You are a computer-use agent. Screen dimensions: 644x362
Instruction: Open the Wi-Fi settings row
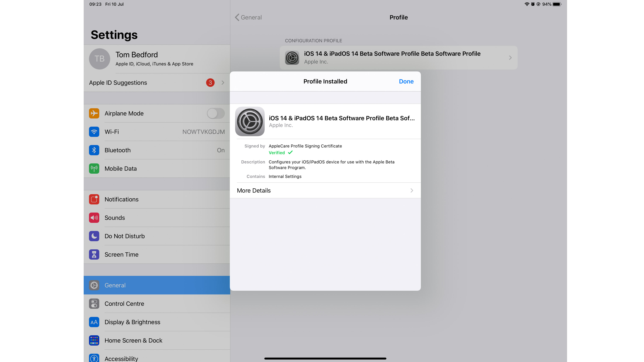[x=157, y=132]
